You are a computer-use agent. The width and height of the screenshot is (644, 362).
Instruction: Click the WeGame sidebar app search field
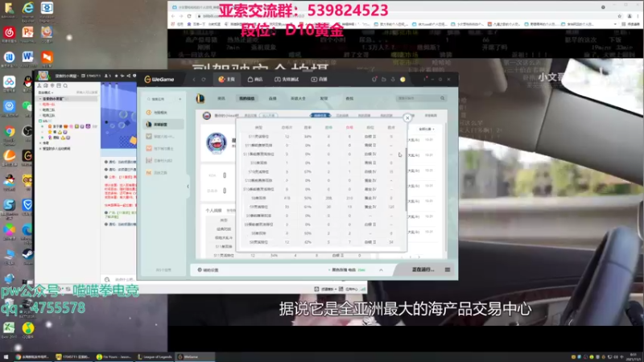pyautogui.click(x=160, y=99)
